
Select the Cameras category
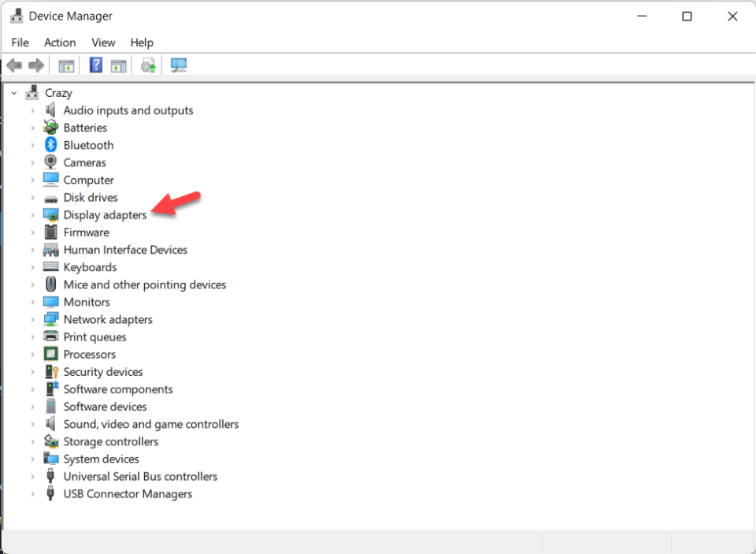pos(84,162)
